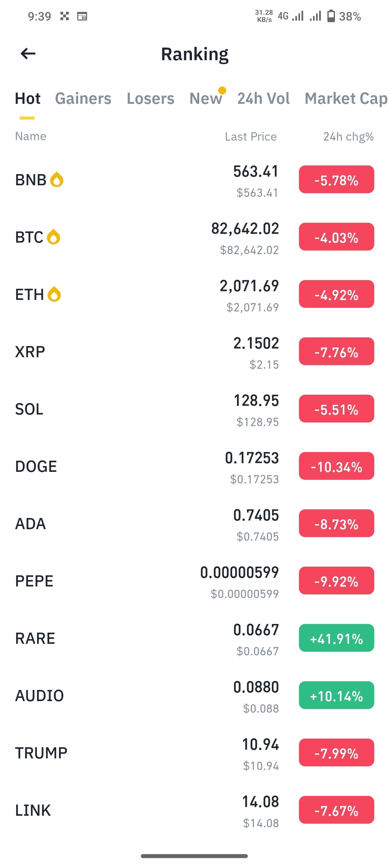Sort list by Last Price header
The image size is (389, 868).
pyautogui.click(x=251, y=137)
